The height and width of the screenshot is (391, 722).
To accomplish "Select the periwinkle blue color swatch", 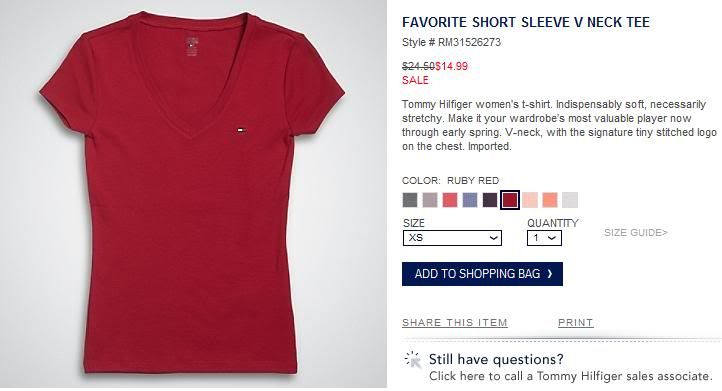I will (470, 200).
